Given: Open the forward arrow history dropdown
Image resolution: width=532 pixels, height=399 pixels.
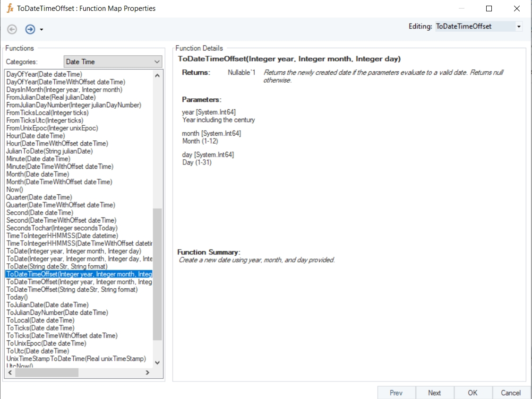Looking at the screenshot, I should click(42, 30).
